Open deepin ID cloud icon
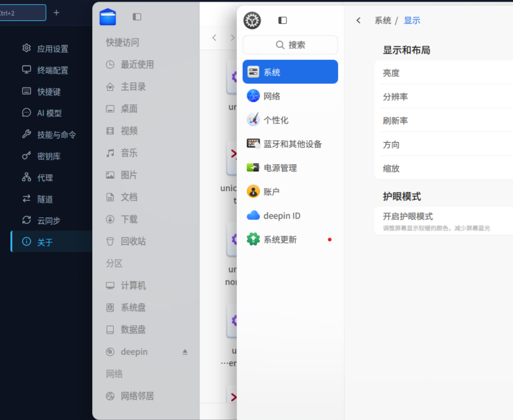513x420 pixels. click(x=253, y=215)
